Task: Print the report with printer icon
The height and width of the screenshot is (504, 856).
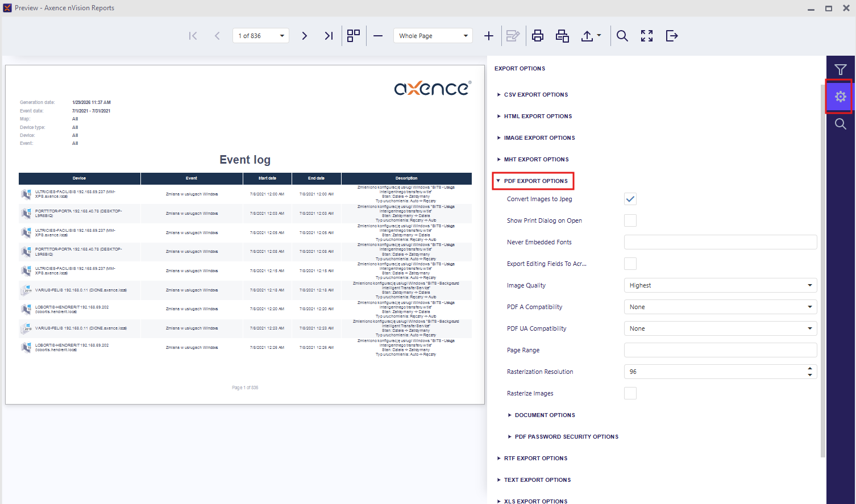Action: click(x=537, y=36)
